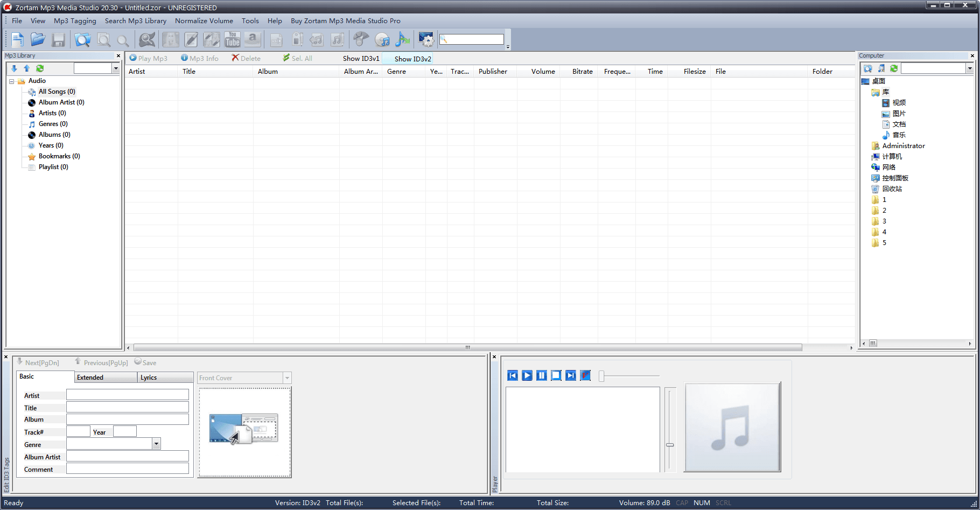Click the Normalize Volume music note icon
Viewport: 980px width, 510px height.
402,39
